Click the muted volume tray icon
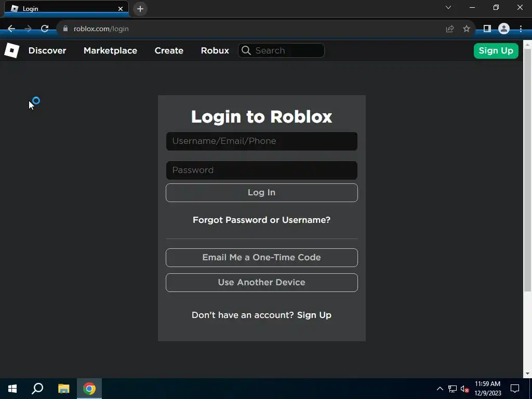 [465, 389]
